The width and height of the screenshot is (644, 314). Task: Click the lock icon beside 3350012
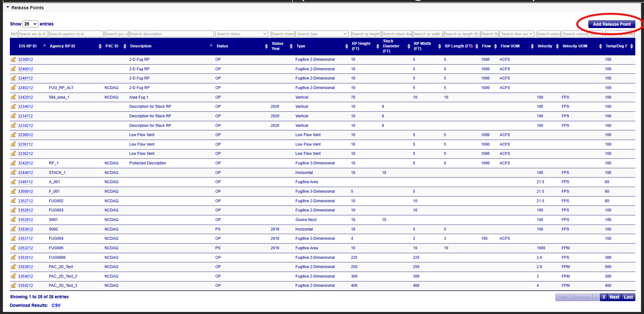point(13,191)
